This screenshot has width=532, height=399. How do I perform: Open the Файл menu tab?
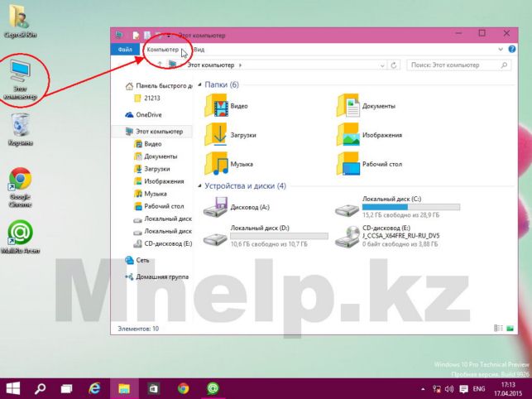(x=125, y=50)
